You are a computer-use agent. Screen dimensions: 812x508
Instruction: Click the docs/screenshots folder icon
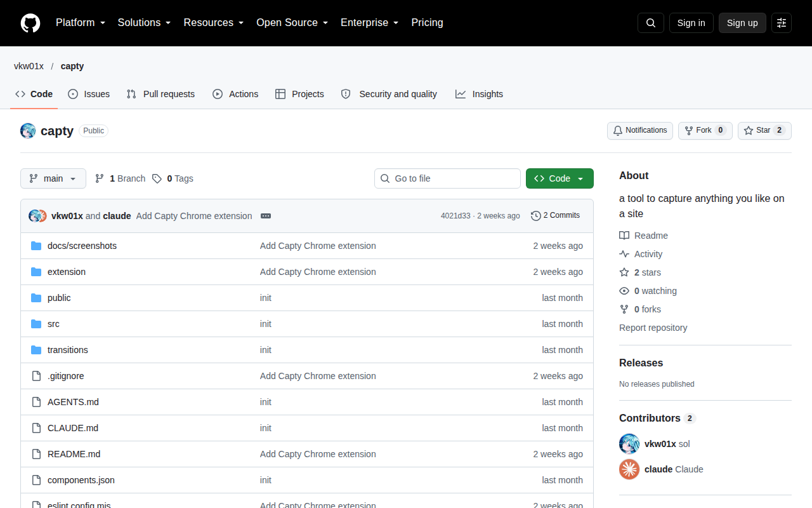[36, 246]
